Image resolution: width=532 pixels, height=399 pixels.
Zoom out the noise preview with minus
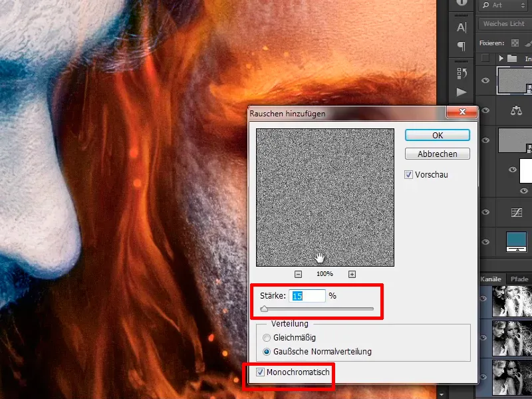point(298,274)
